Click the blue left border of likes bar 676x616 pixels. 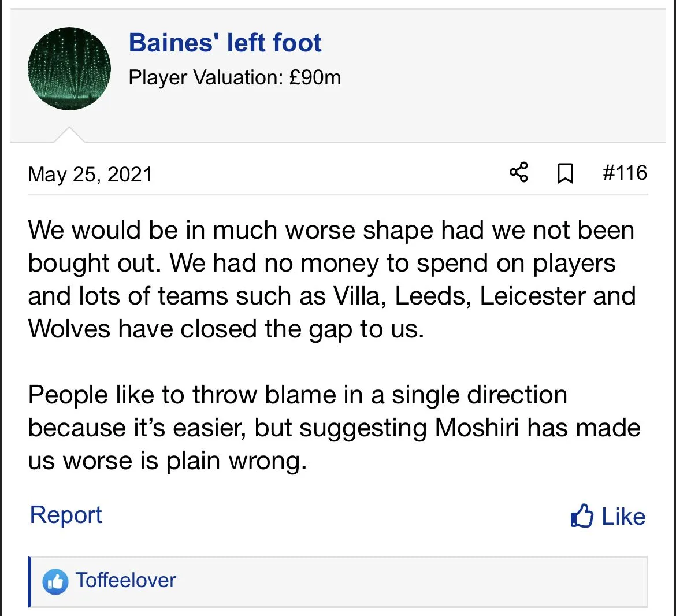(29, 581)
